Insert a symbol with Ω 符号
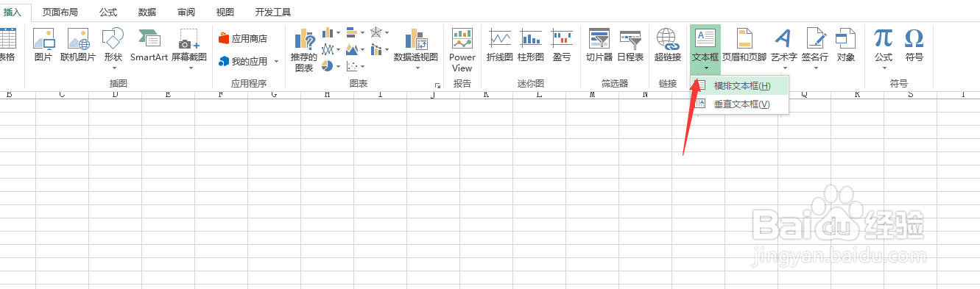 click(914, 45)
